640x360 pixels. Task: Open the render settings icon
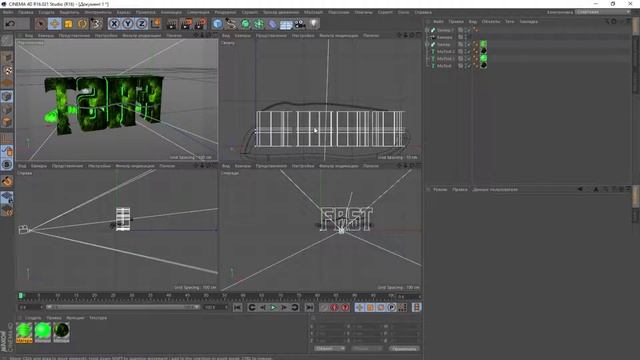pos(200,24)
